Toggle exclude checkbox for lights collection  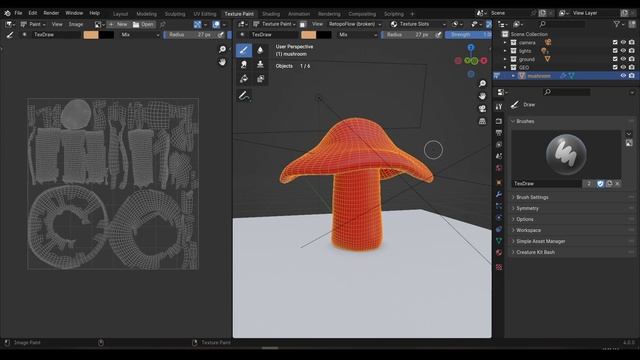point(615,51)
